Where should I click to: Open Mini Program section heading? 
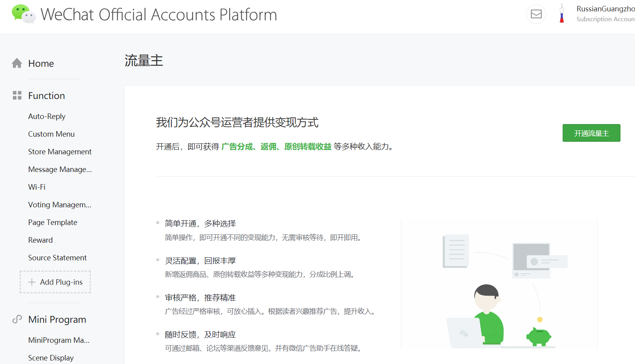pos(57,319)
